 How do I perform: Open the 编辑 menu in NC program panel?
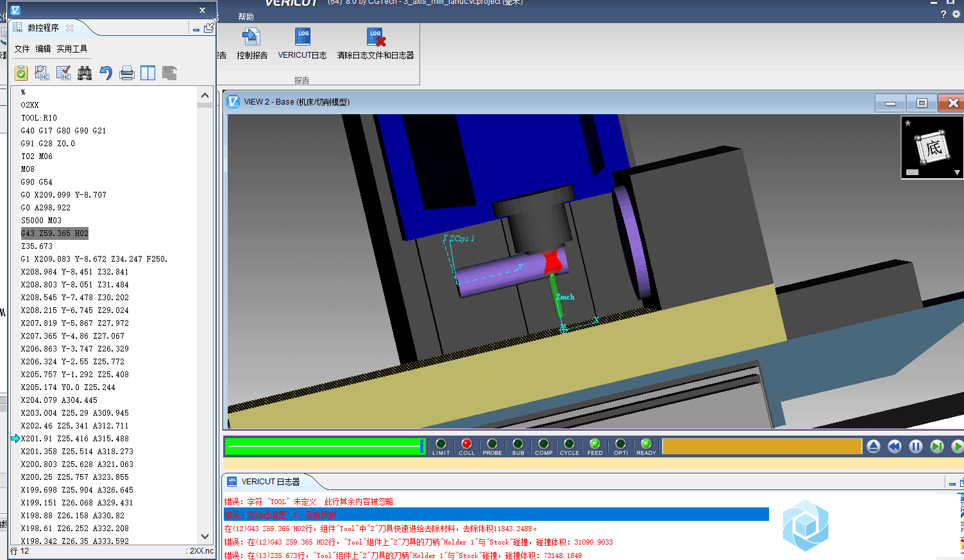[x=43, y=49]
